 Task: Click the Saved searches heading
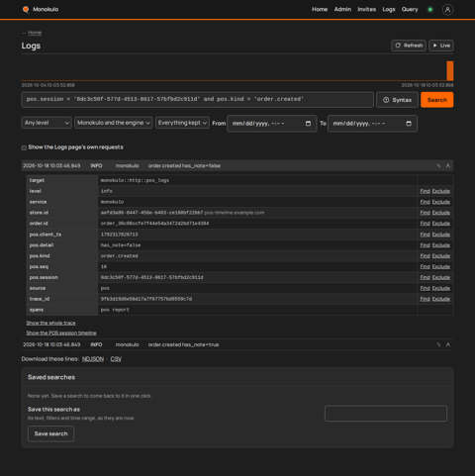(x=51, y=377)
